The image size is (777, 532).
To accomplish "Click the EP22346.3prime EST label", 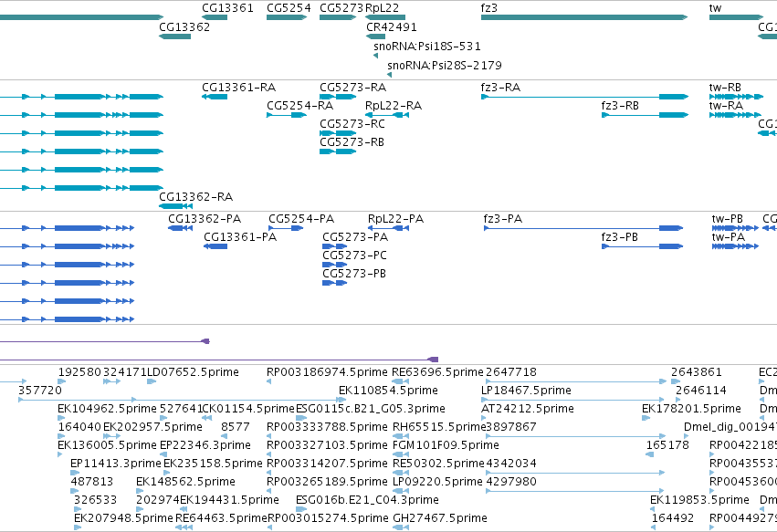I will (205, 445).
